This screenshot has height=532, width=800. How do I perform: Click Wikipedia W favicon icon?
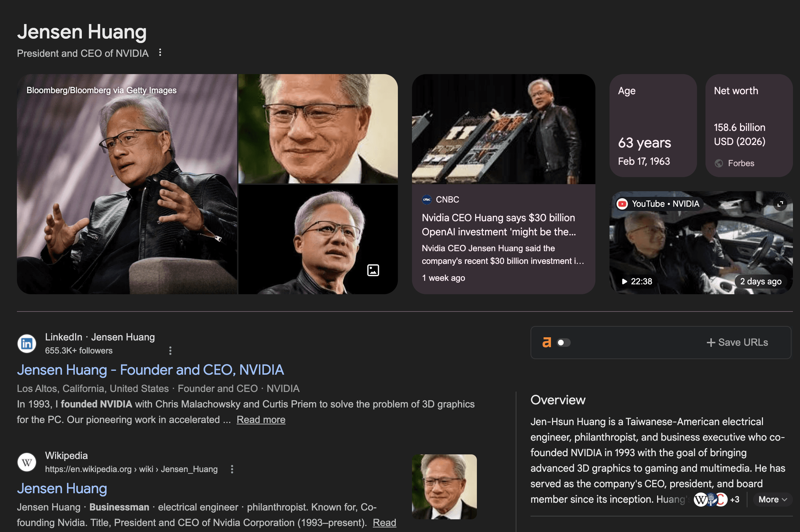[27, 462]
